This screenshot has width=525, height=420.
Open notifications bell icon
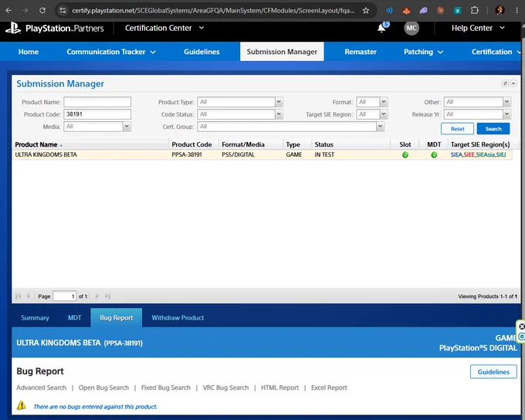(381, 28)
